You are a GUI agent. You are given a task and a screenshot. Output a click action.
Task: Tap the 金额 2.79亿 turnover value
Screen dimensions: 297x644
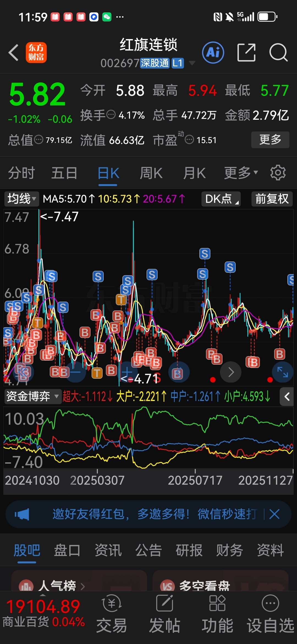coord(257,115)
